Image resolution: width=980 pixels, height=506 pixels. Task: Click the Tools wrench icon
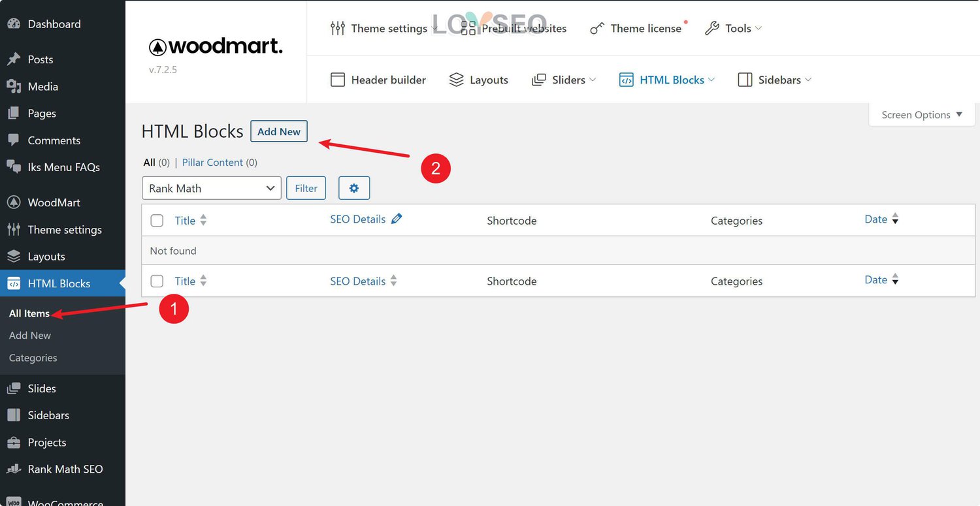[x=712, y=29]
